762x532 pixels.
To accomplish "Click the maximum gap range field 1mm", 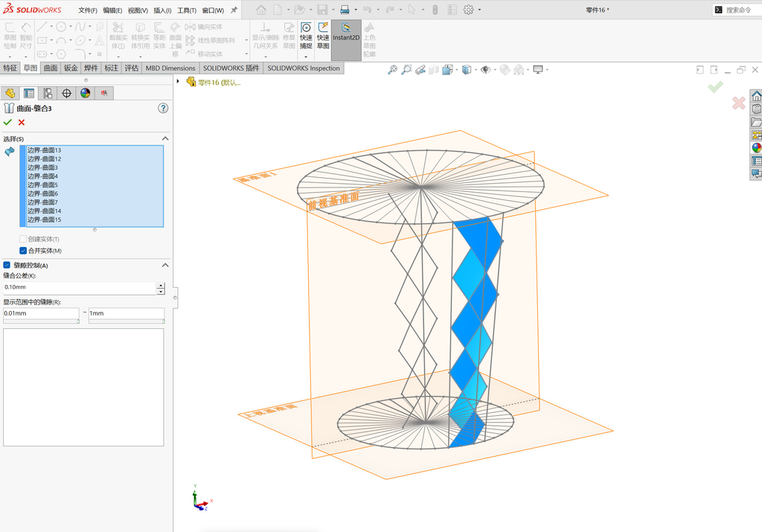I will point(127,313).
